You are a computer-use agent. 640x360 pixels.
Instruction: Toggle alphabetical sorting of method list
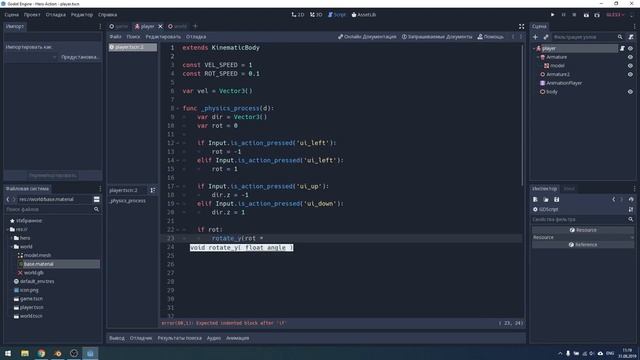(153, 190)
